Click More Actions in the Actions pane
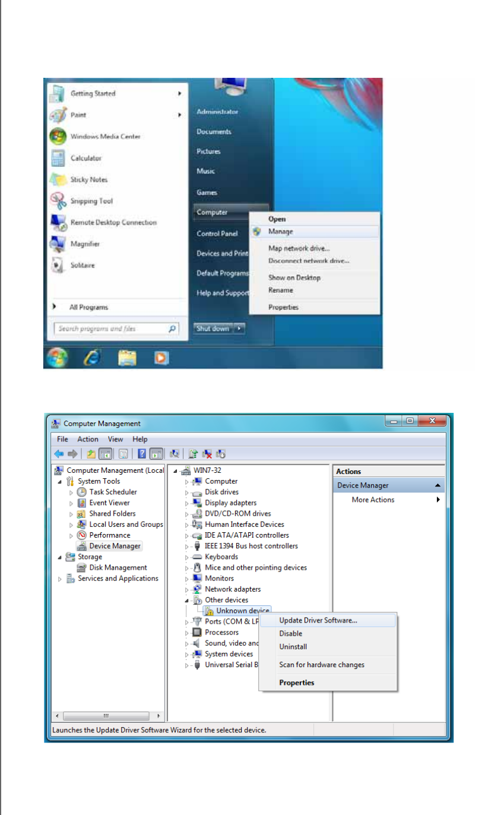The height and width of the screenshot is (815, 504). [x=373, y=500]
